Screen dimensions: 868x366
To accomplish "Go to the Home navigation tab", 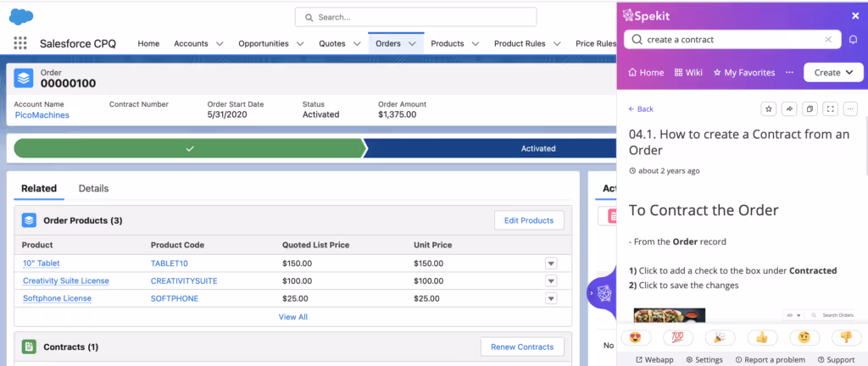I will pyautogui.click(x=148, y=44).
